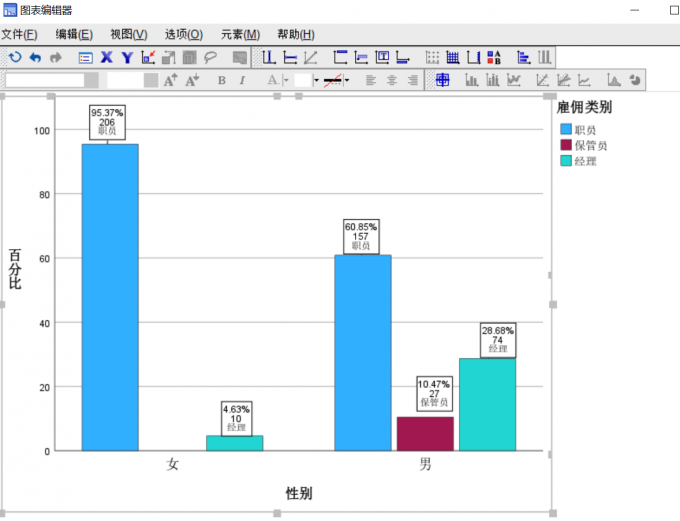Insert a footnote icon
The height and width of the screenshot is (521, 680).
[403, 57]
